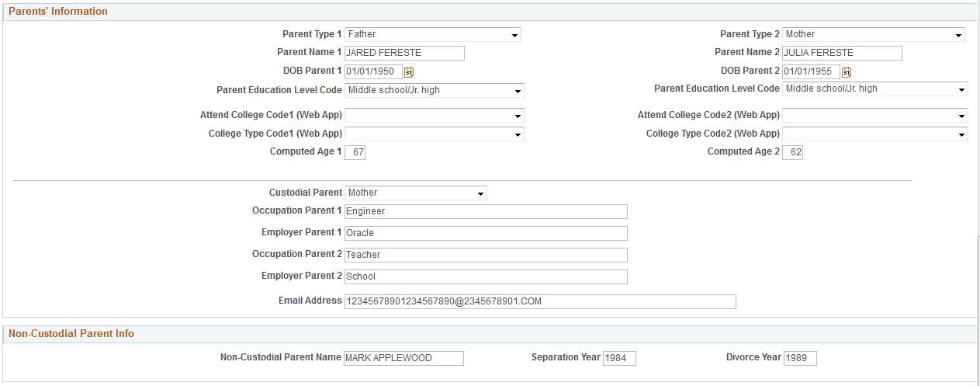Open calendar picker for DOB Parent 2
Image resolution: width=980 pixels, height=386 pixels.
[x=847, y=72]
